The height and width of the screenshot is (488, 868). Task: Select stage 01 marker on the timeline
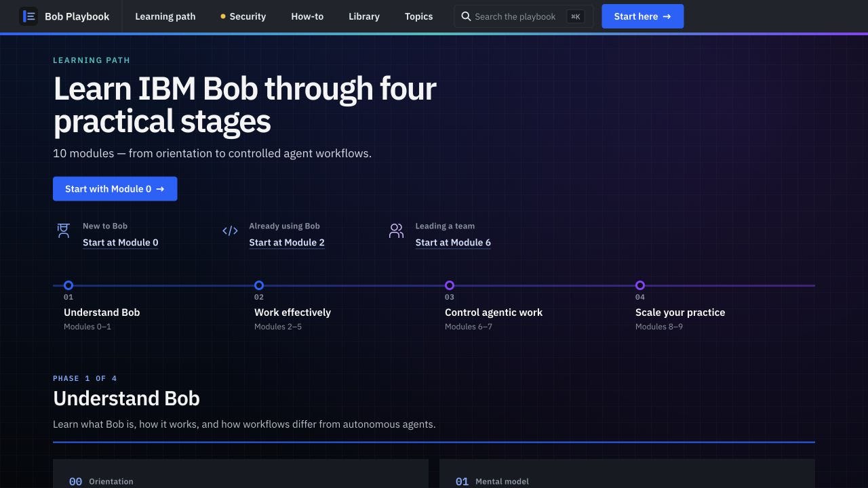click(x=68, y=285)
